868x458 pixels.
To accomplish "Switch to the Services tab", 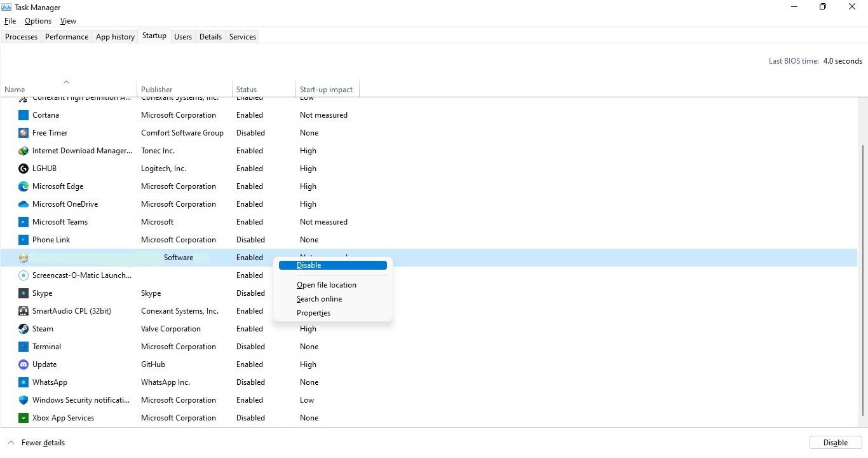I will (x=243, y=37).
